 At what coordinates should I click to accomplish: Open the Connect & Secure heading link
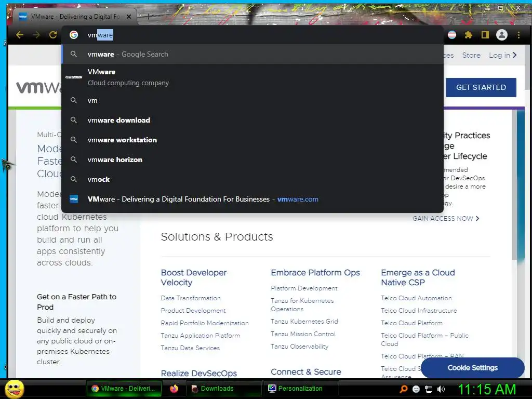(x=305, y=372)
